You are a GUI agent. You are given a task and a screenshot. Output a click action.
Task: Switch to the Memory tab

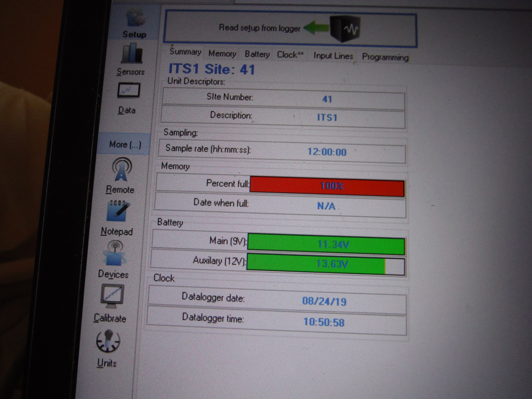[222, 54]
